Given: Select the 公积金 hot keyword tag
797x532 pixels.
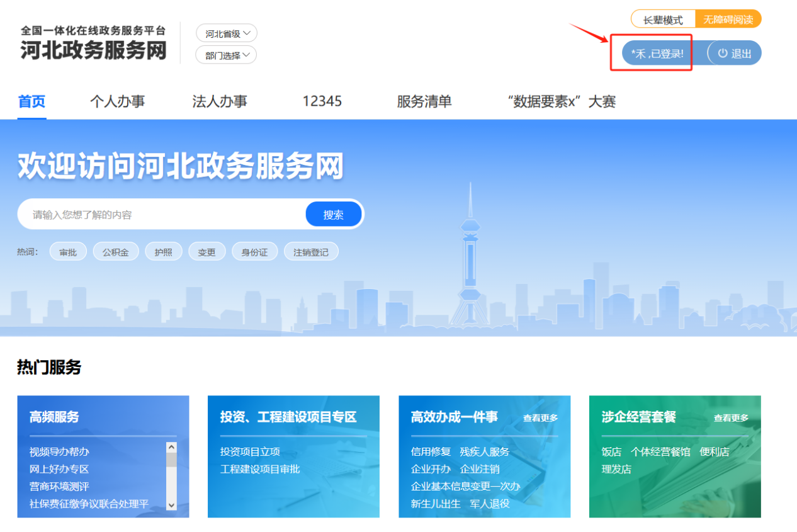Looking at the screenshot, I should (116, 252).
